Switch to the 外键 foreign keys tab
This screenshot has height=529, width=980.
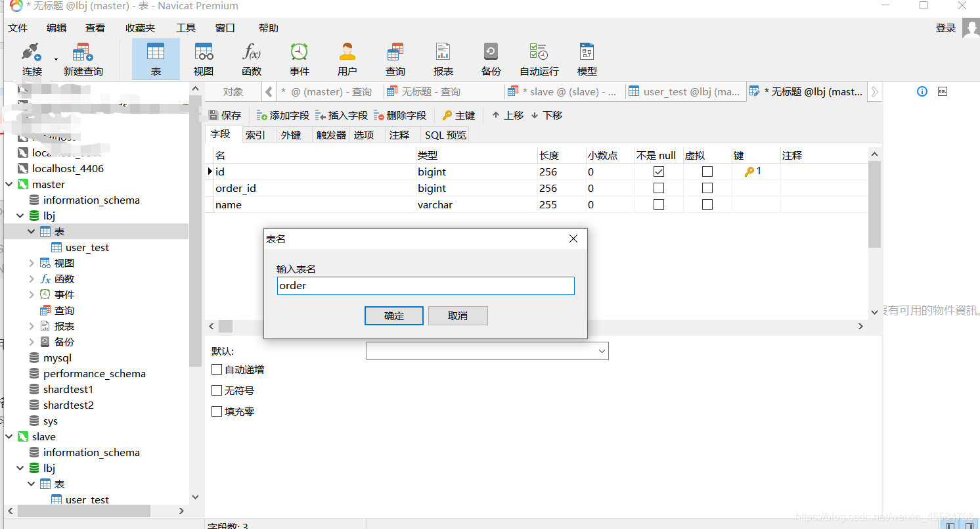click(x=291, y=135)
